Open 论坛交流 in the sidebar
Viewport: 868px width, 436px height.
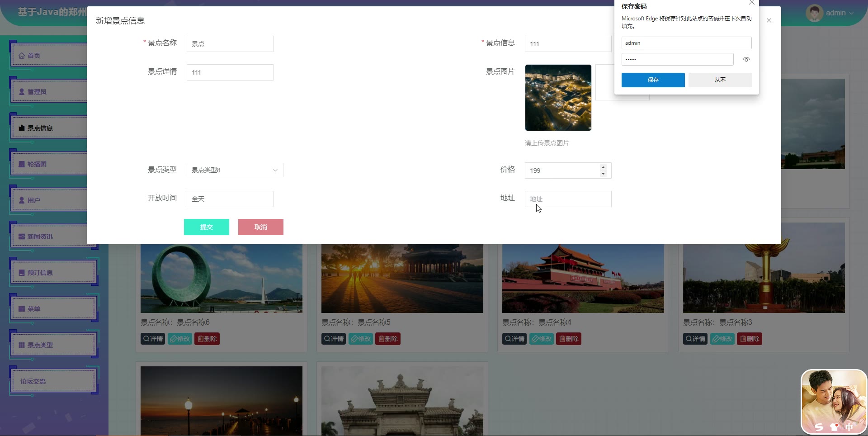pyautogui.click(x=54, y=381)
